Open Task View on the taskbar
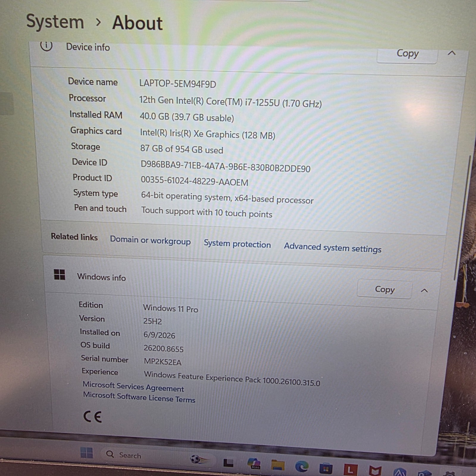This screenshot has height=476, width=476. [228, 463]
